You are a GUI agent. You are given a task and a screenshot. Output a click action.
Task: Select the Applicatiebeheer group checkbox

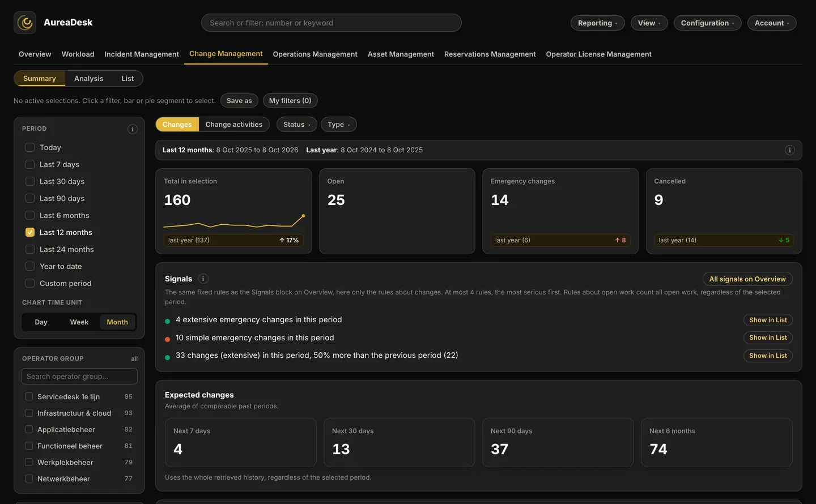coord(29,429)
